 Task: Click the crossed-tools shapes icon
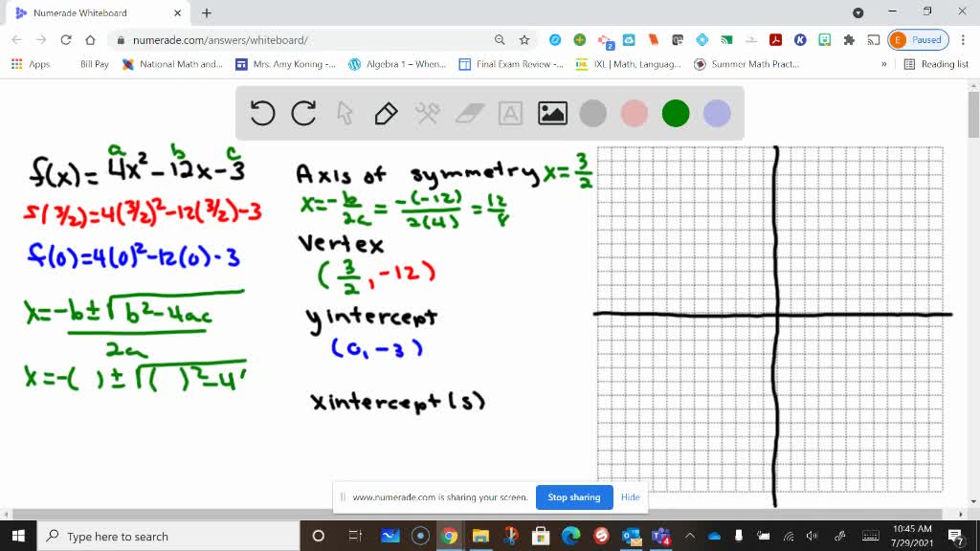click(426, 113)
